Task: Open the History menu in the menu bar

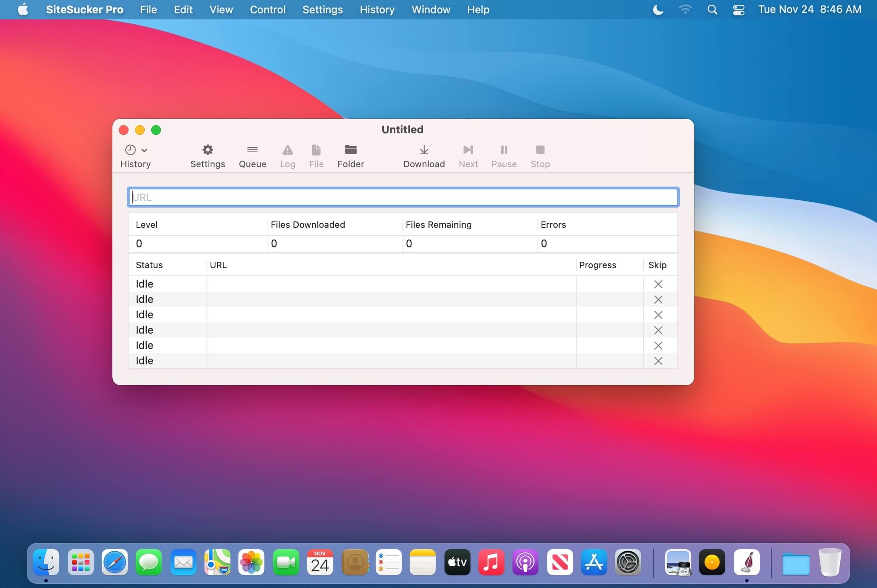Action: (376, 9)
